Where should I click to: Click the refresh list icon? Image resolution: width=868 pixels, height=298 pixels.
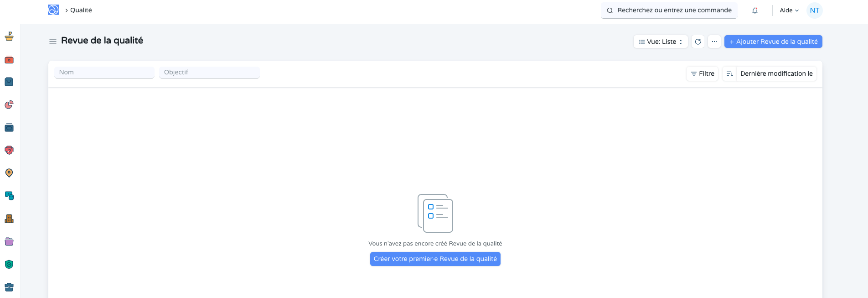[698, 42]
